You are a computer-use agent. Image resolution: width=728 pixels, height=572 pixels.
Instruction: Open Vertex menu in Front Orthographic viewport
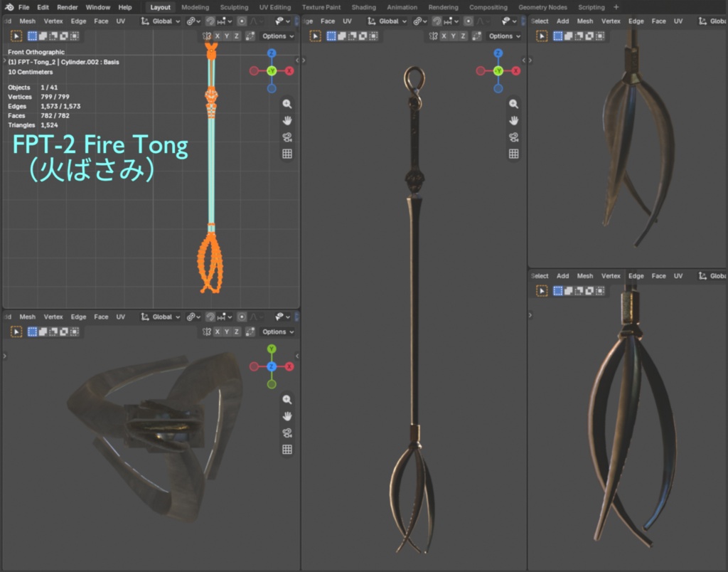click(x=53, y=21)
